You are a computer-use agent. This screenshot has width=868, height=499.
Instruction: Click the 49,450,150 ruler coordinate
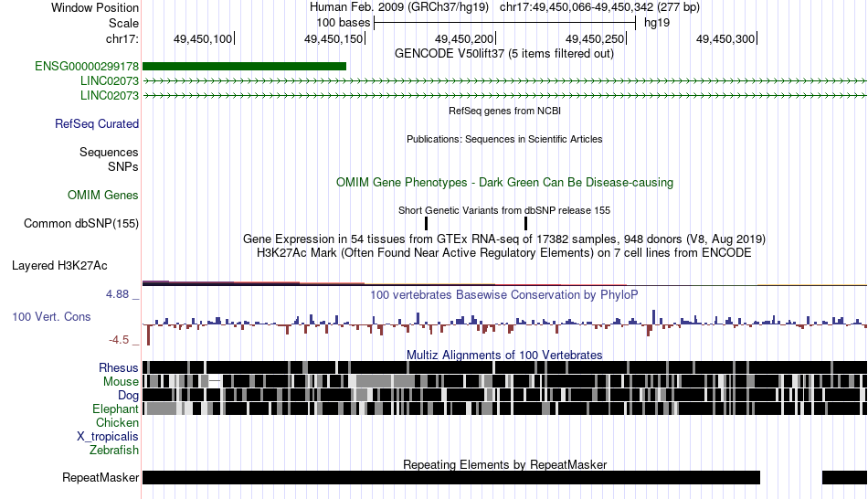(333, 38)
